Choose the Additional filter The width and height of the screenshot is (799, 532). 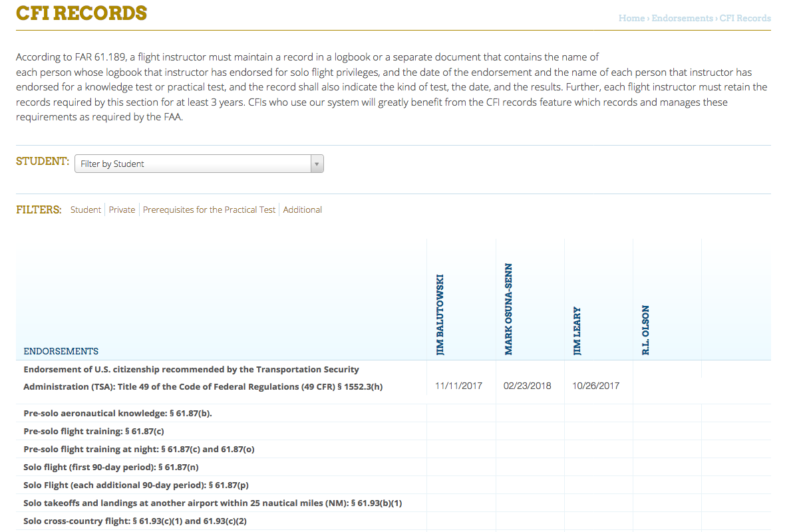point(302,209)
